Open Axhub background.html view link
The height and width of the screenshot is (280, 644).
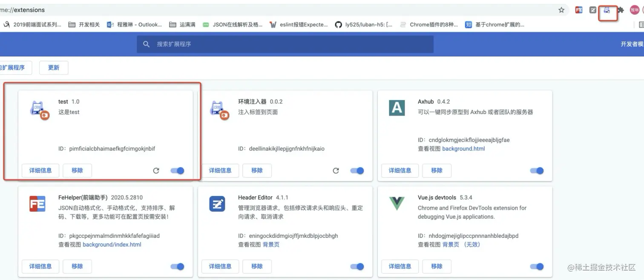coord(463,149)
